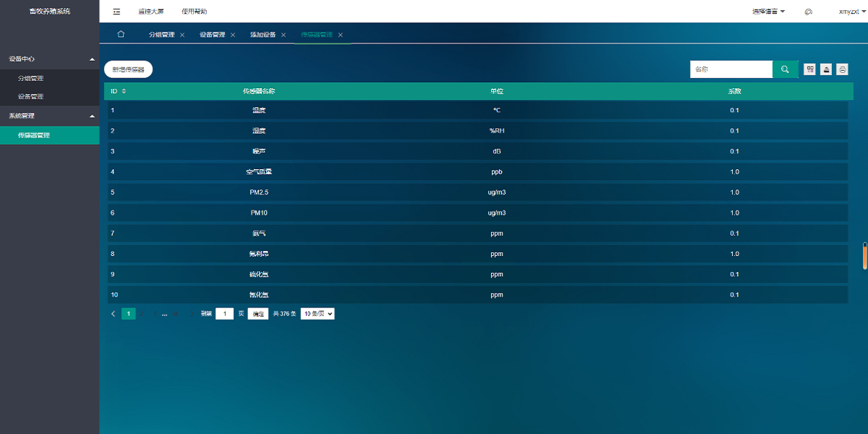Collapse the sidebar with the hamburger icon

[116, 12]
